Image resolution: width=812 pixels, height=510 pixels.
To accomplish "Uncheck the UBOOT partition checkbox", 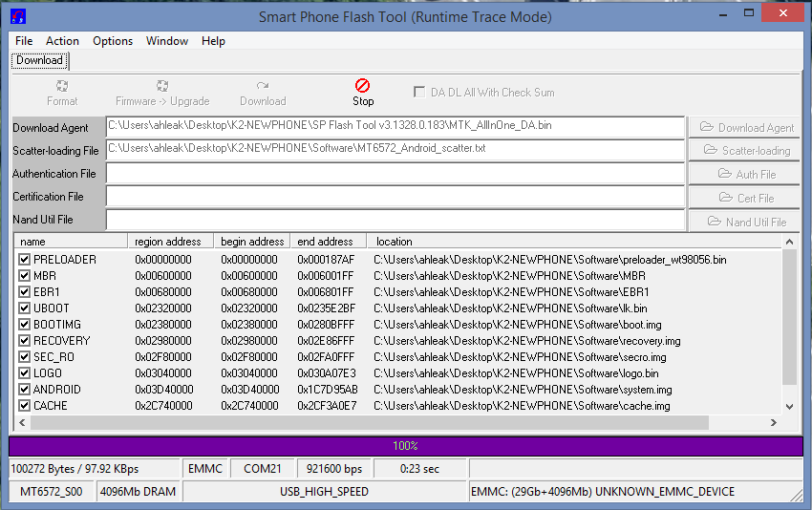I will 24,308.
